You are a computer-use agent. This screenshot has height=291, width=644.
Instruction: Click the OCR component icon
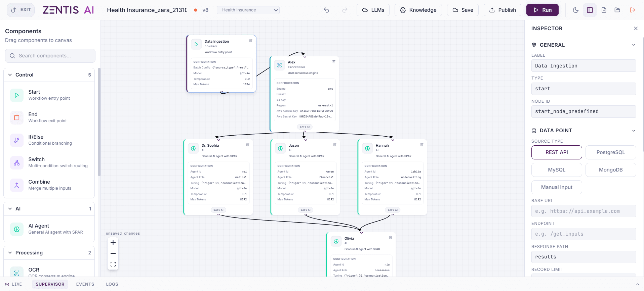[17, 273]
